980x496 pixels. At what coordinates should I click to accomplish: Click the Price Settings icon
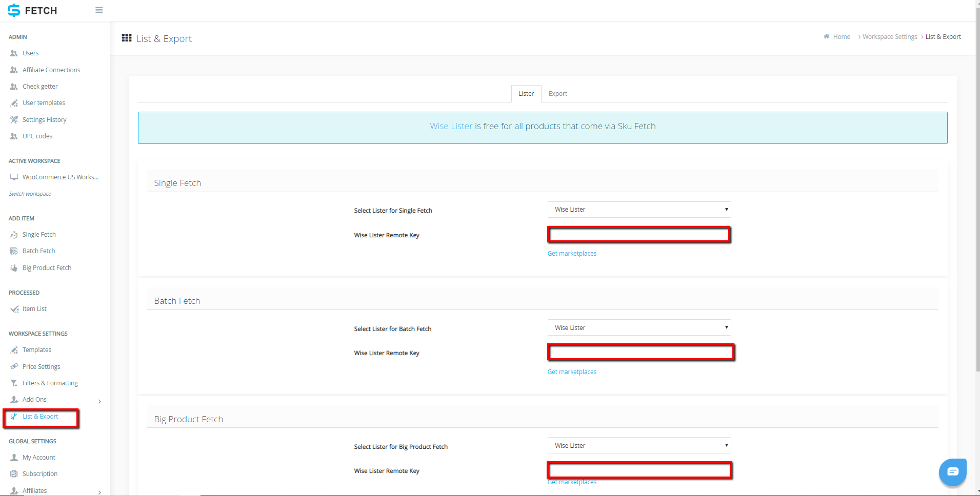click(x=14, y=367)
